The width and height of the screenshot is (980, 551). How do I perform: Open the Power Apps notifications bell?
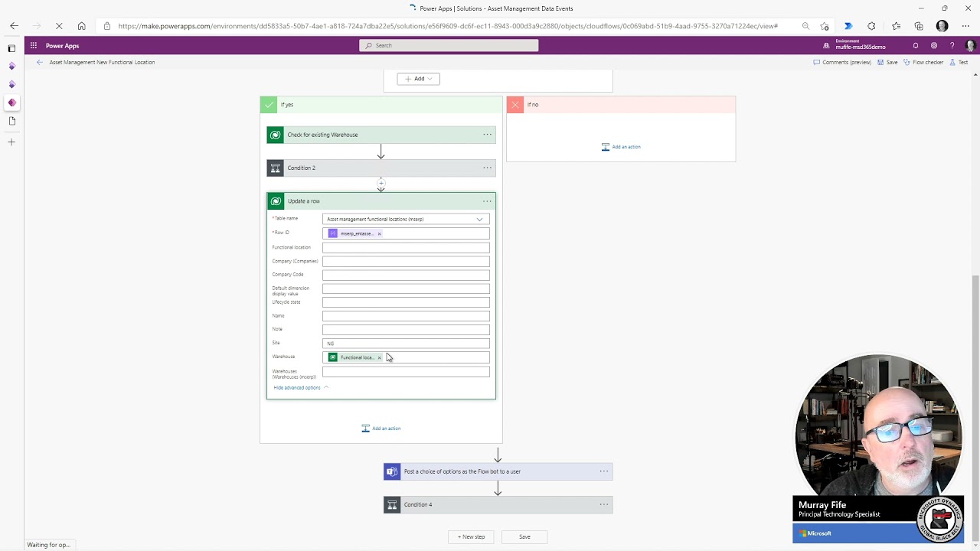pyautogui.click(x=916, y=46)
